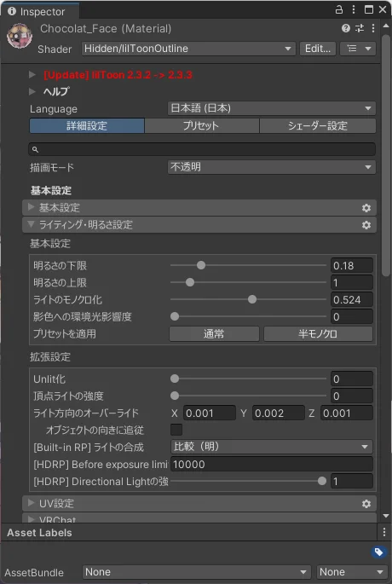The image size is (392, 584).
Task: Toggle オブジェクトの向きに追従 checkbox
Action: [176, 430]
